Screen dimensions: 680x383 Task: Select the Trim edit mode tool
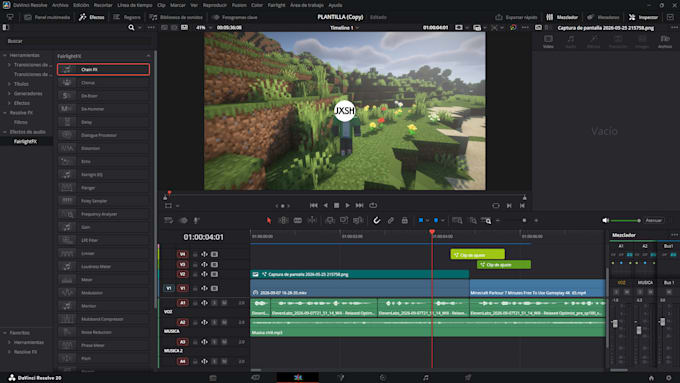coord(284,220)
